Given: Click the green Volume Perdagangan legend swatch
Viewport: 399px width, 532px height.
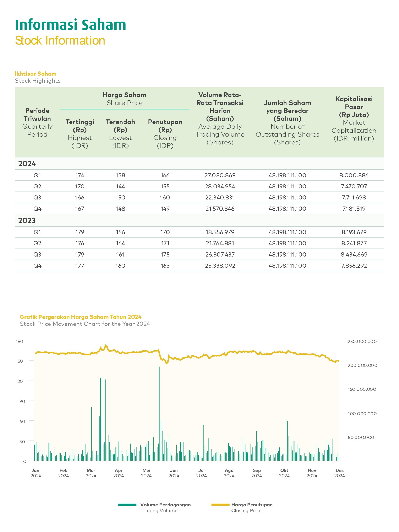Looking at the screenshot, I should [x=127, y=505].
